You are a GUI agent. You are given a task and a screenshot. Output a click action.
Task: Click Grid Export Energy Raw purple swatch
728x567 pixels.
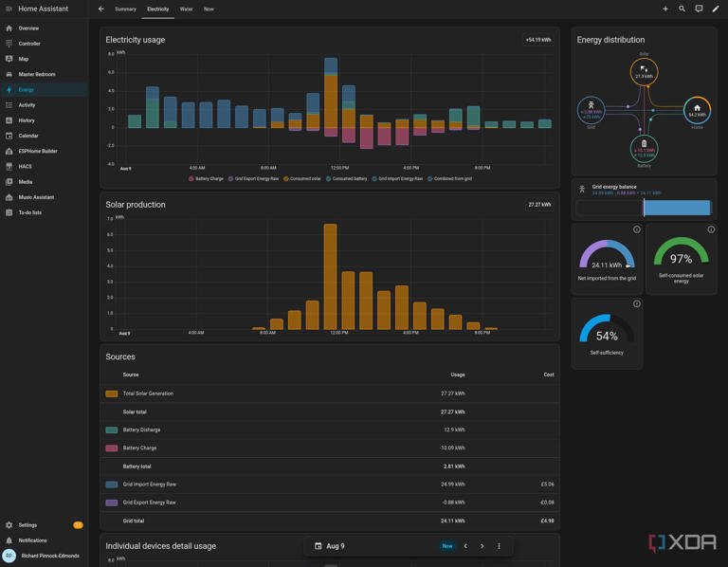click(x=112, y=503)
